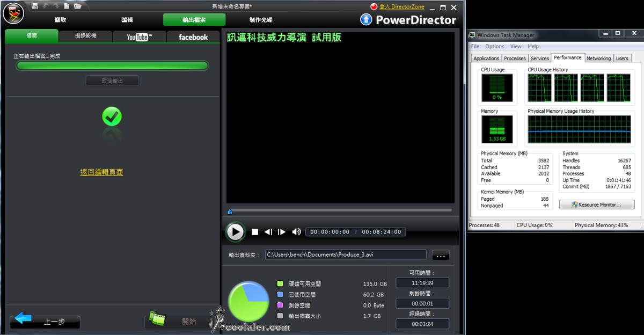Viewport: 644px width, 335px height.
Task: Click the blue 已使用空間 legend swatch
Action: point(280,294)
